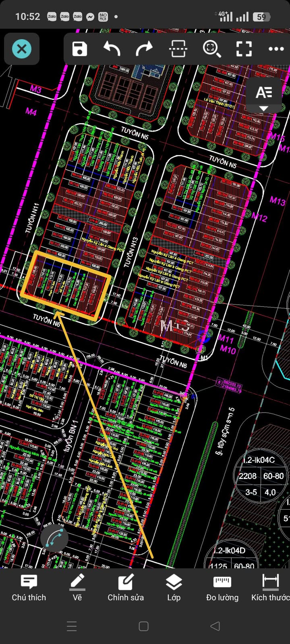Image resolution: width=290 pixels, height=644 pixels.
Task: Tap the blue circle marker near M11
Action: (204, 336)
